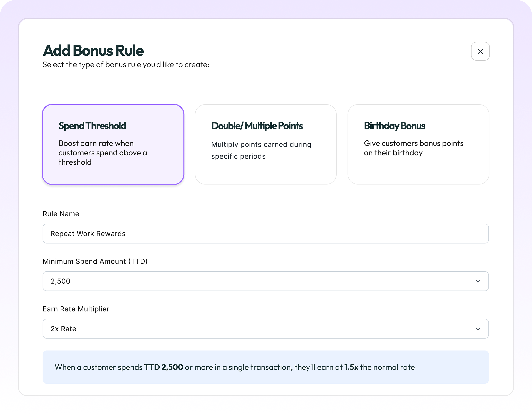532x414 pixels.
Task: Click 'Multiply points earned during specific periods' text
Action: click(x=261, y=150)
